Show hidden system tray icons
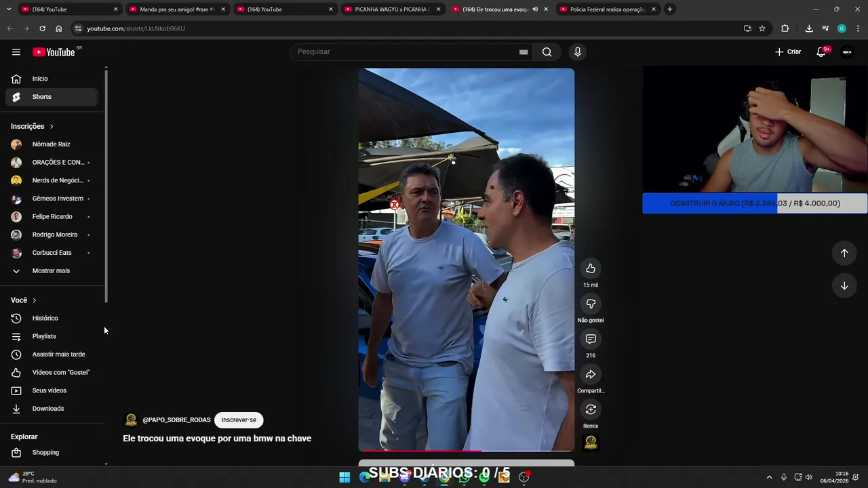Screen dimensions: 868x488 click(769, 477)
